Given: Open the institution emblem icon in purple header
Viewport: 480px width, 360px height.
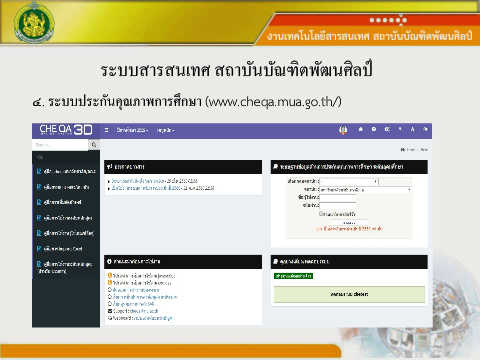Looking at the screenshot, I should coord(343,130).
